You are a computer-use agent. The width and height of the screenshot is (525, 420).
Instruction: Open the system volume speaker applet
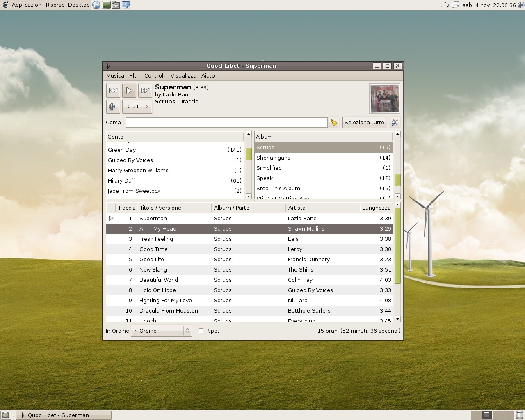pos(521,5)
